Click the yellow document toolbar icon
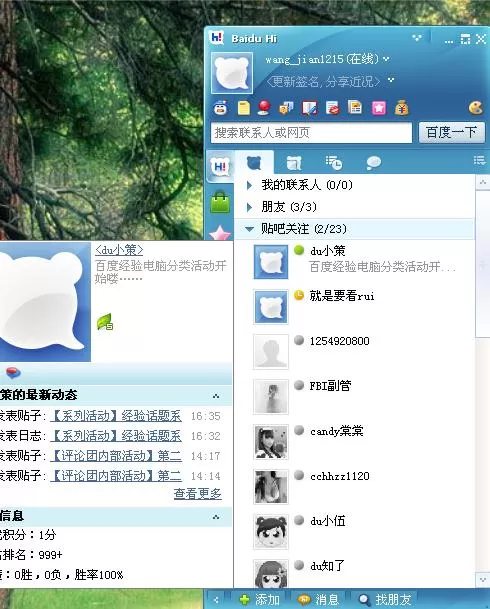Image resolution: width=490 pixels, height=609 pixels. (355, 108)
